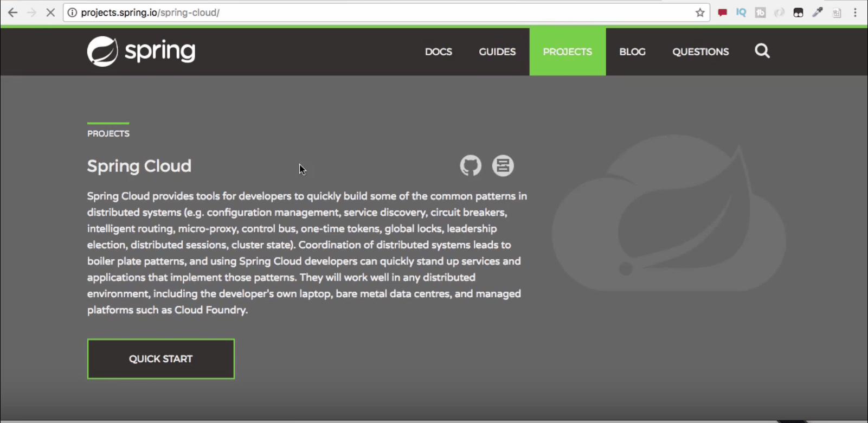The image size is (868, 423).
Task: Activate the eyedropper color picker extension
Action: (x=818, y=12)
